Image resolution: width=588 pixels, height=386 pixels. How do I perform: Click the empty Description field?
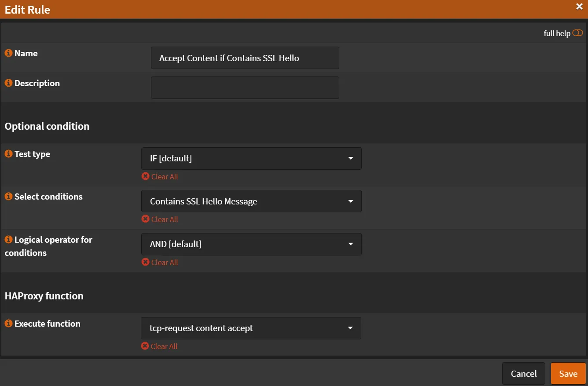245,87
